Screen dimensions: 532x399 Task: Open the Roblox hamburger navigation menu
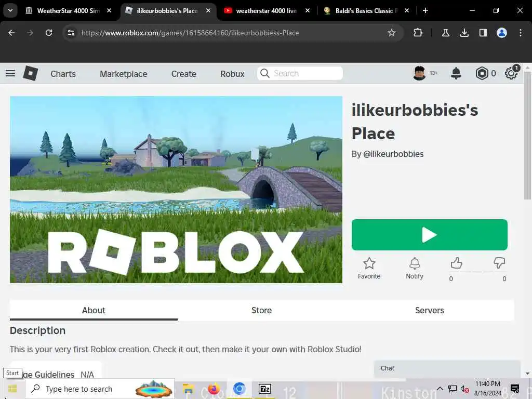[x=10, y=73]
